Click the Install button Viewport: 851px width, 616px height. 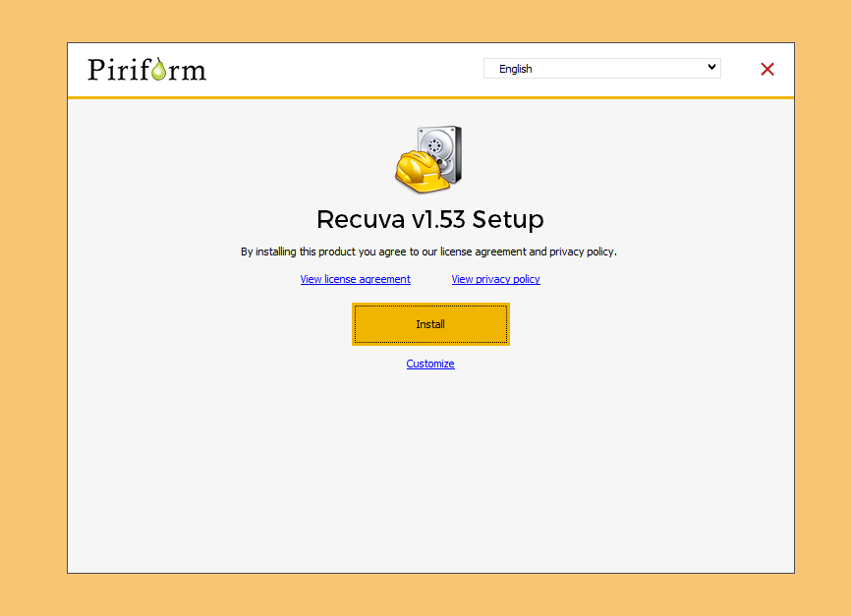[x=430, y=324]
